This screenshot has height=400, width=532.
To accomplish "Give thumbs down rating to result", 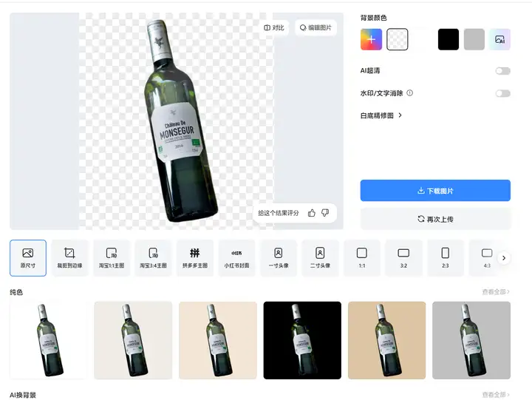I will pyautogui.click(x=325, y=213).
